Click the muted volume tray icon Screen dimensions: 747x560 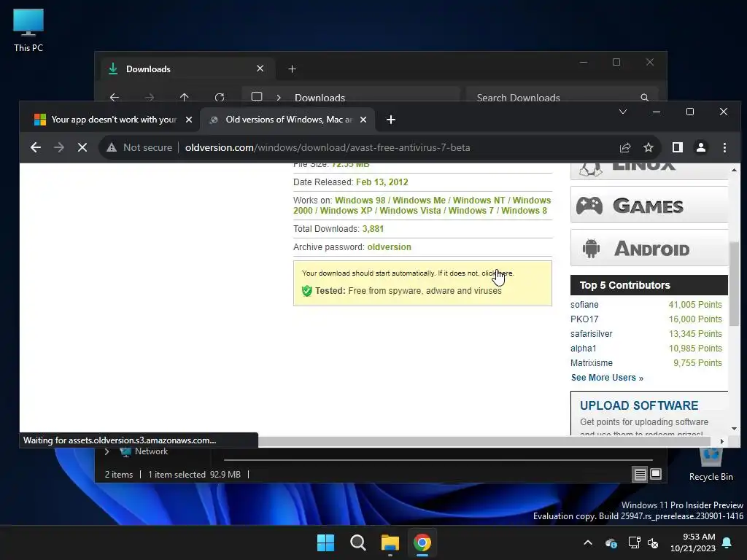653,542
